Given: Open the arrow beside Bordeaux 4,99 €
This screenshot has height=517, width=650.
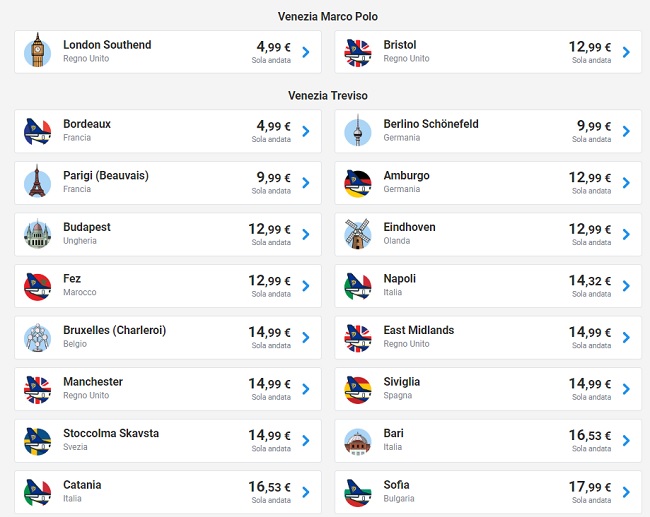Looking at the screenshot, I should (x=305, y=131).
